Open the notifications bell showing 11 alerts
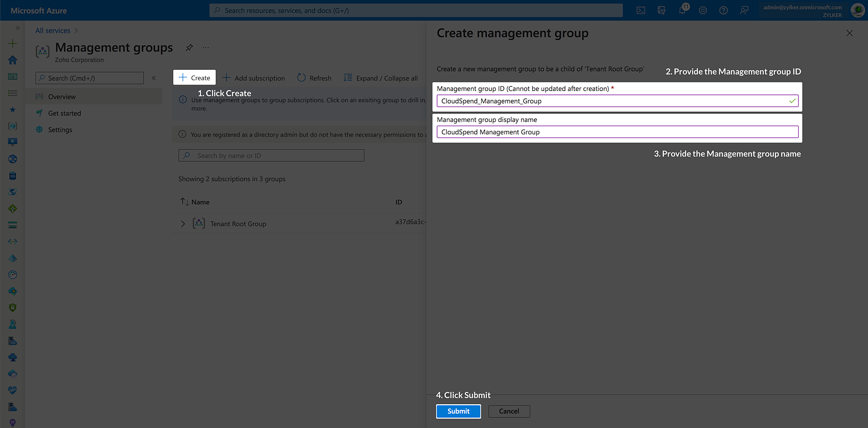 (682, 10)
